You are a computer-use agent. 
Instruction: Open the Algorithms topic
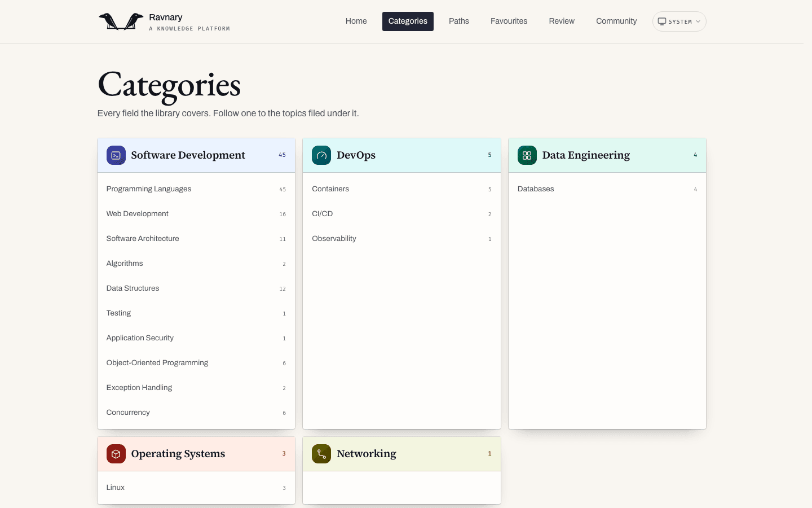coord(196,264)
